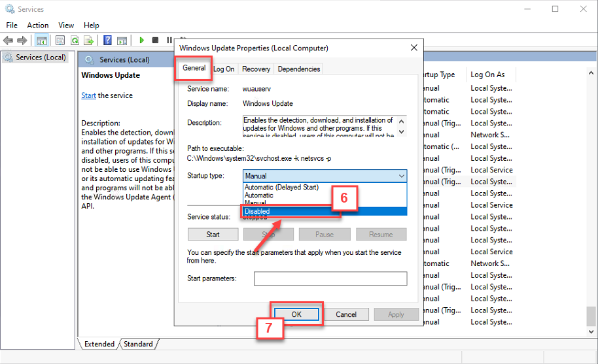598x364 pixels.
Task: Go forward with the toolbar Forward arrow
Action: point(22,41)
